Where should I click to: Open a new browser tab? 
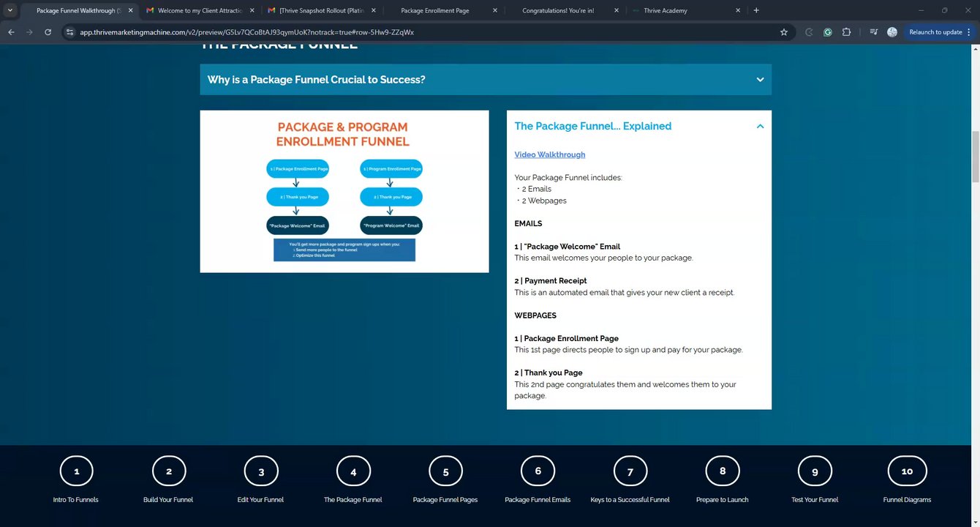tap(756, 10)
